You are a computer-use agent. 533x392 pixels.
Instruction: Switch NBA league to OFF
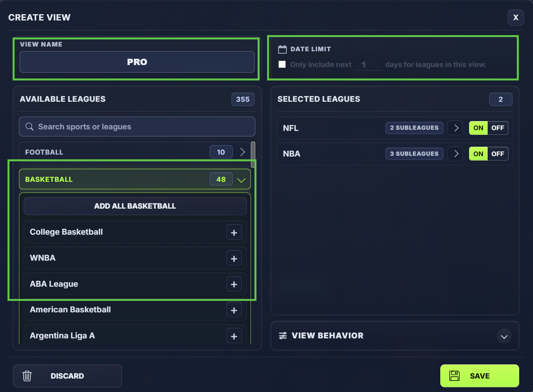click(x=498, y=154)
